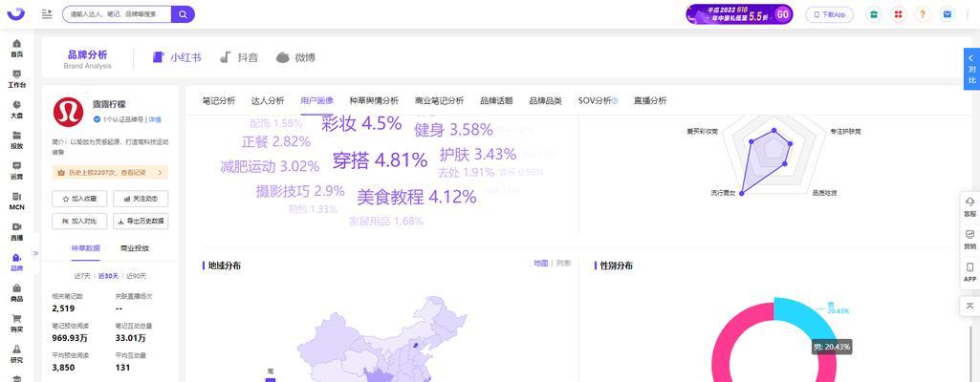
Task: Focus the search input box
Action: [x=117, y=14]
